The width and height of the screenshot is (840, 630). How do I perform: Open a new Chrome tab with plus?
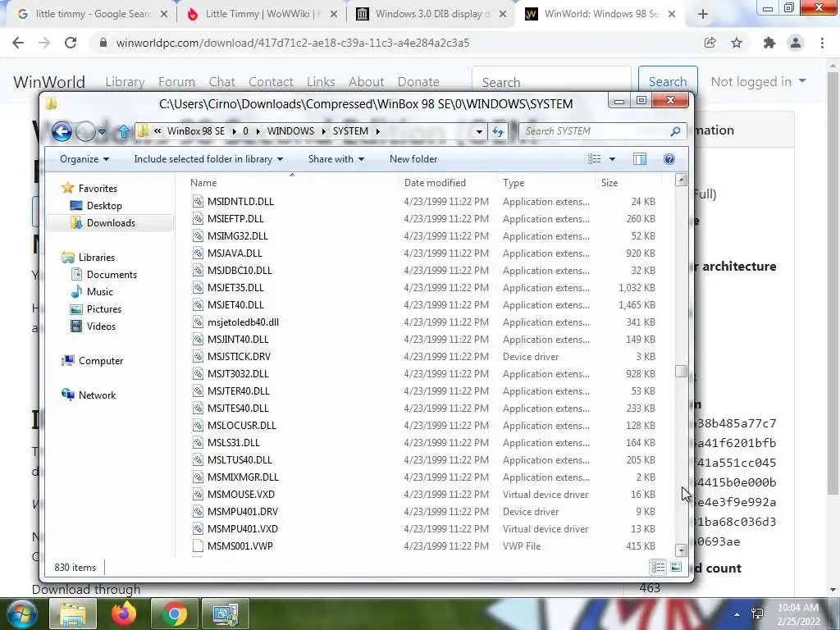703,15
